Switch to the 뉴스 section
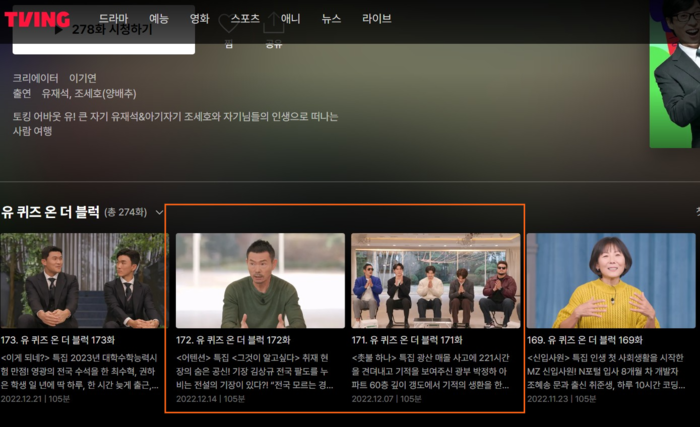This screenshot has height=427, width=700. (331, 19)
